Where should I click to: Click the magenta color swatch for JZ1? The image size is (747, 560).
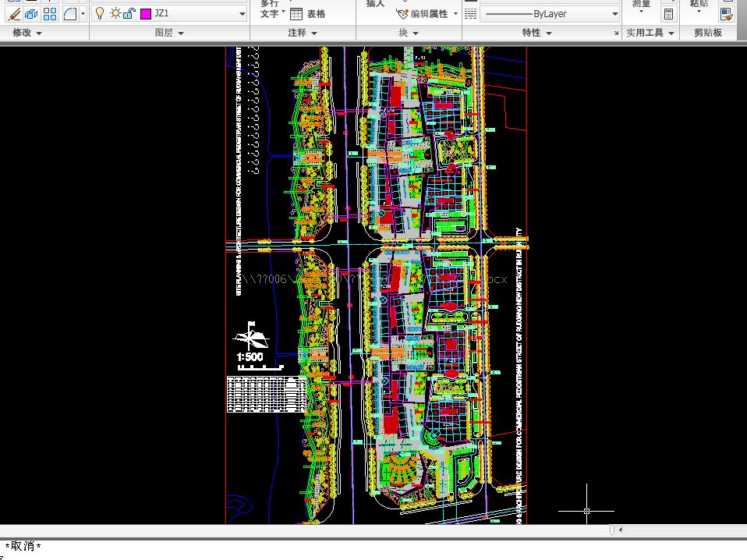click(x=145, y=13)
